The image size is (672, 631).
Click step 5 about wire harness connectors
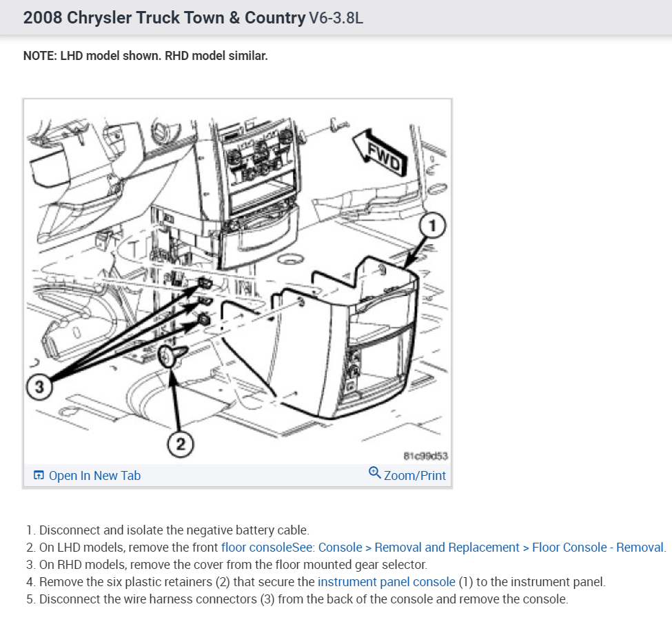tap(297, 599)
